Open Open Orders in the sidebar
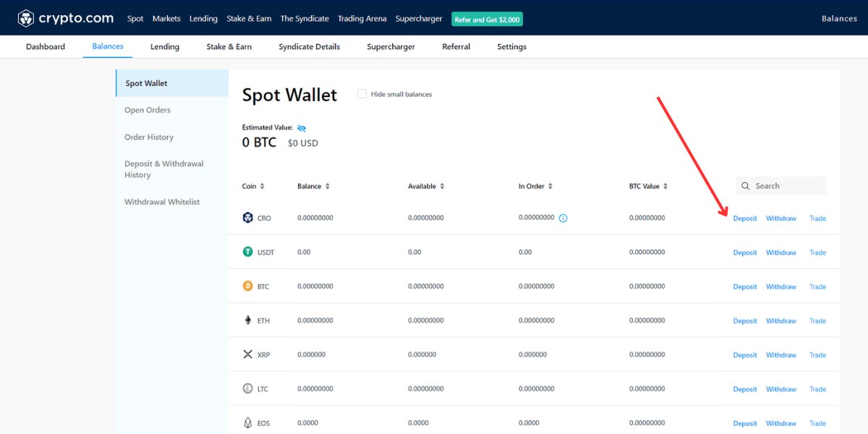 pos(148,110)
